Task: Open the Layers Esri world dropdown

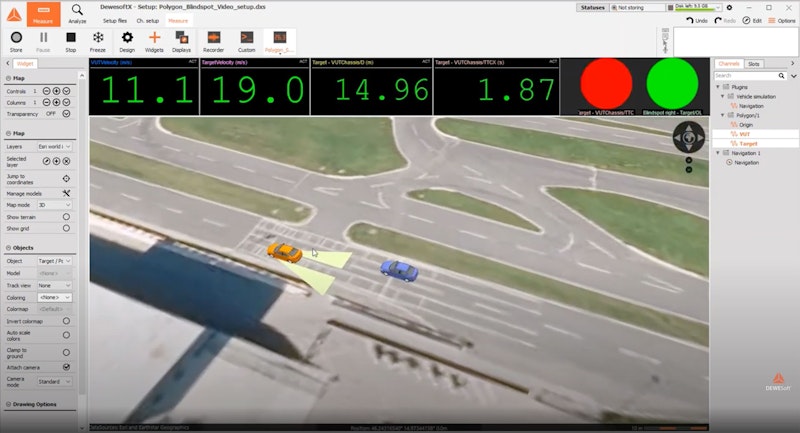Action: pos(54,146)
